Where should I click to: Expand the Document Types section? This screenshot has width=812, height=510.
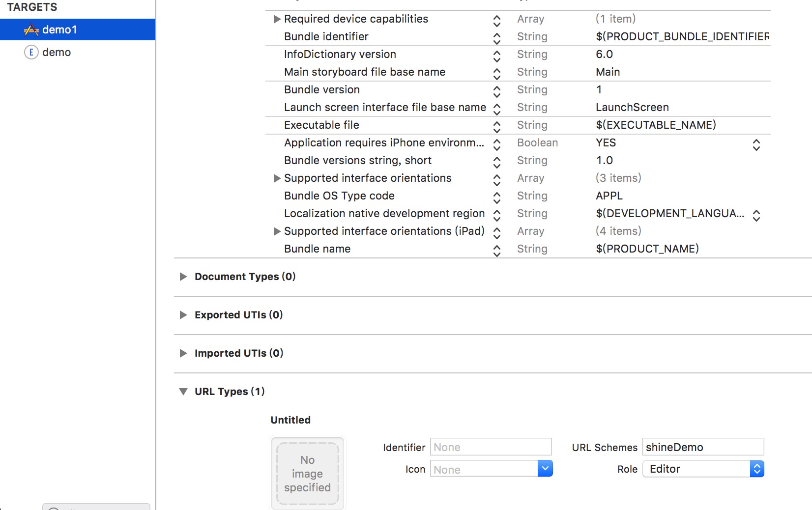point(183,277)
